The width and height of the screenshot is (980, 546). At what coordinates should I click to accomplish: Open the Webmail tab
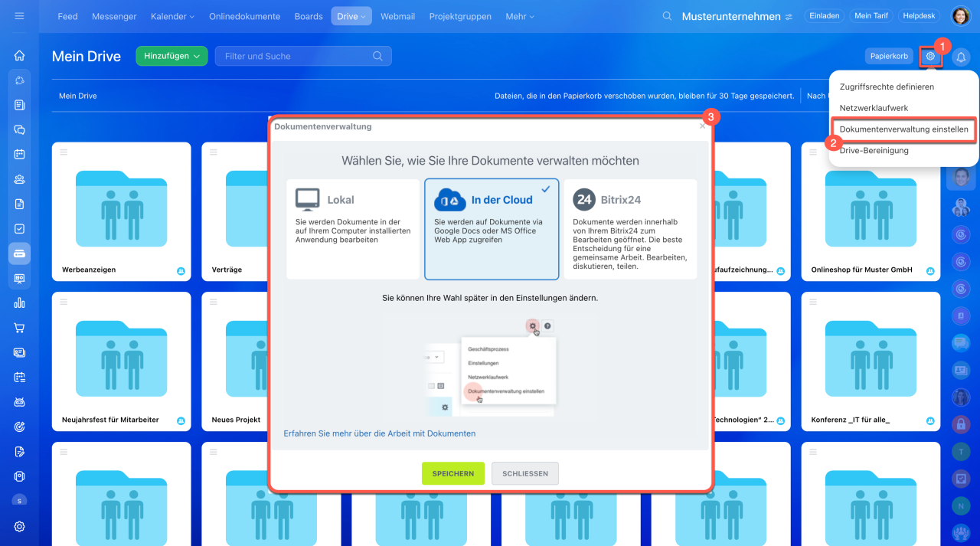click(x=397, y=16)
